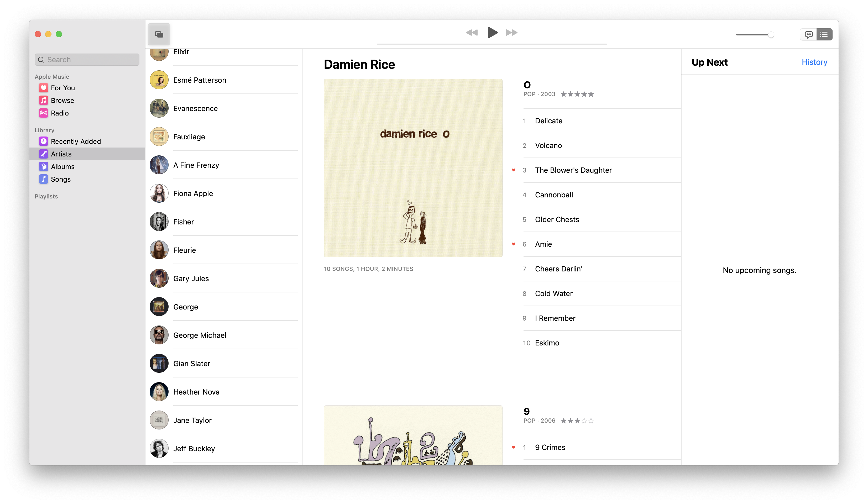Select artist Gary Jules
Image resolution: width=868 pixels, height=504 pixels.
coord(223,279)
